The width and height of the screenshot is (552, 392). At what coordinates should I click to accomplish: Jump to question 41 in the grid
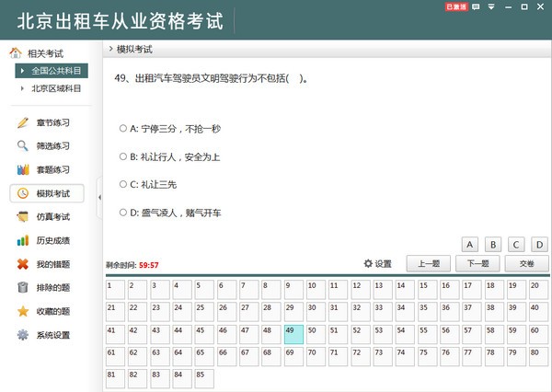click(115, 335)
